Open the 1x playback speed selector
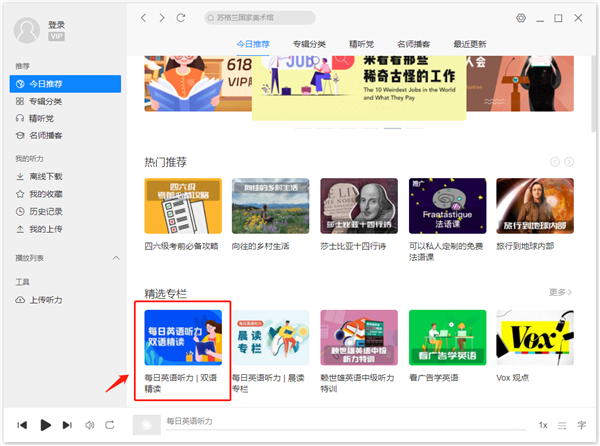 (543, 425)
